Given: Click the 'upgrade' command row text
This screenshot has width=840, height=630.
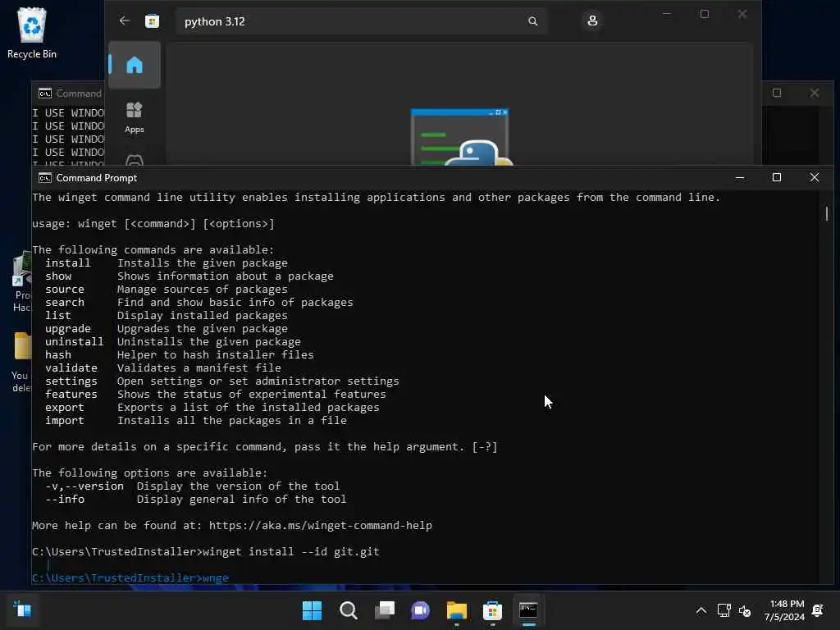Looking at the screenshot, I should [166, 329].
